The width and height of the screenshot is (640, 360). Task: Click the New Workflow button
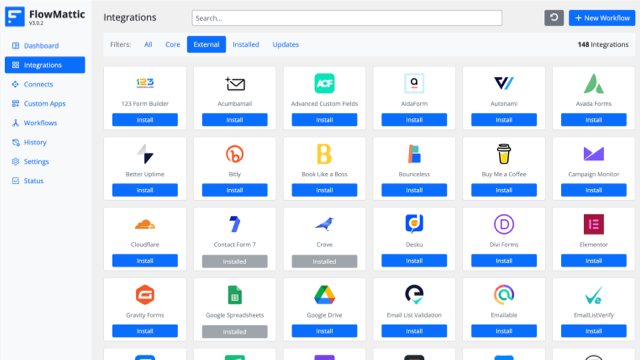point(602,18)
